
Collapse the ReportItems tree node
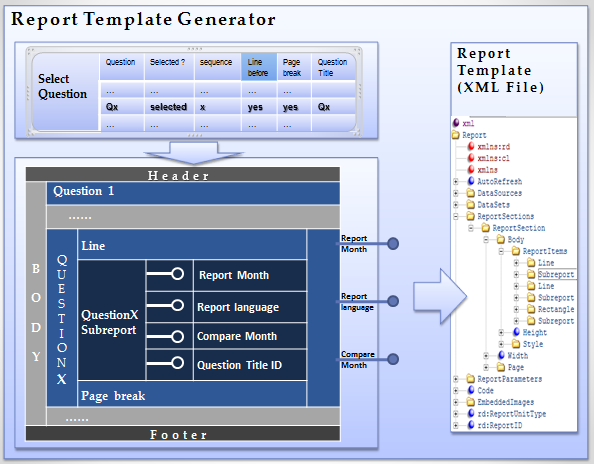(501, 251)
